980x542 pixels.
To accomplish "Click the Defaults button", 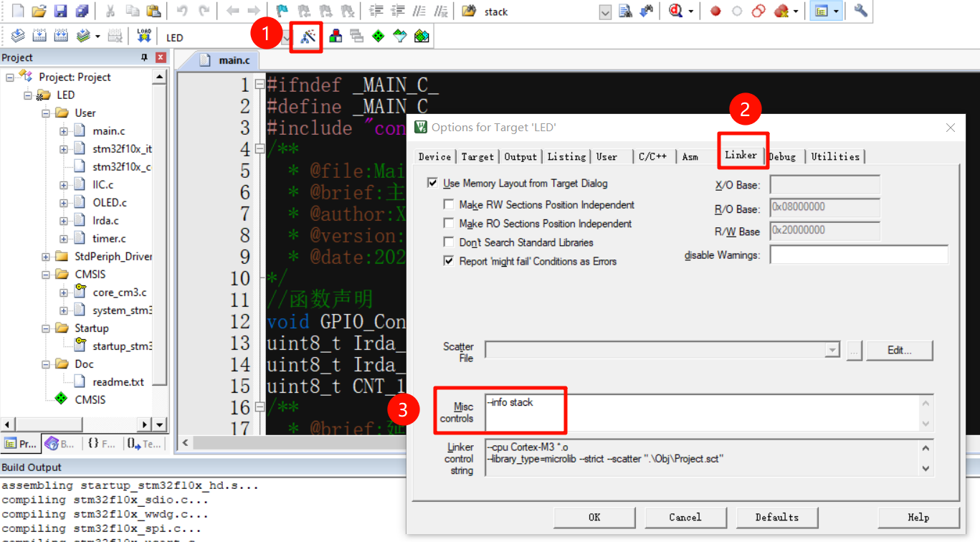I will point(777,517).
